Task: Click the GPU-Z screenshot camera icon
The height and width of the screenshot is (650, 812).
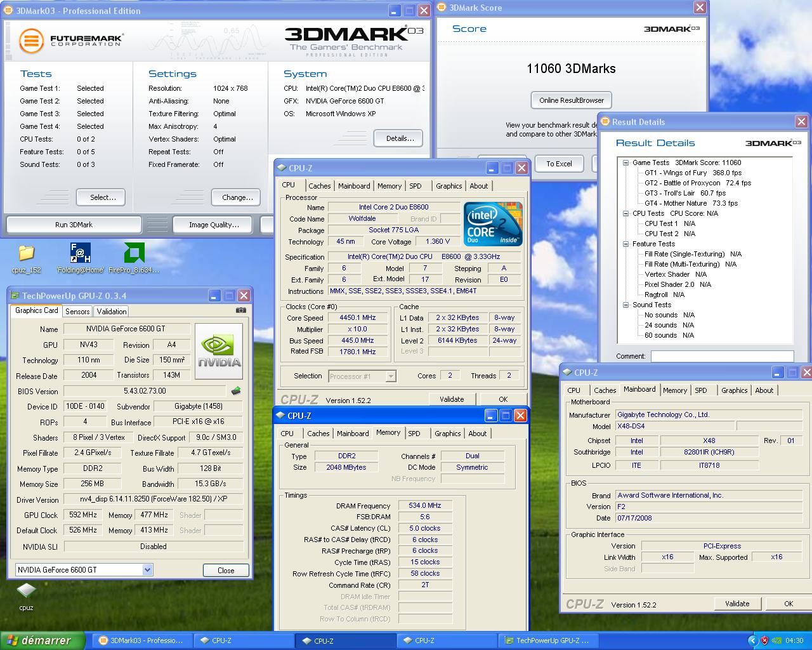Action: tap(240, 310)
